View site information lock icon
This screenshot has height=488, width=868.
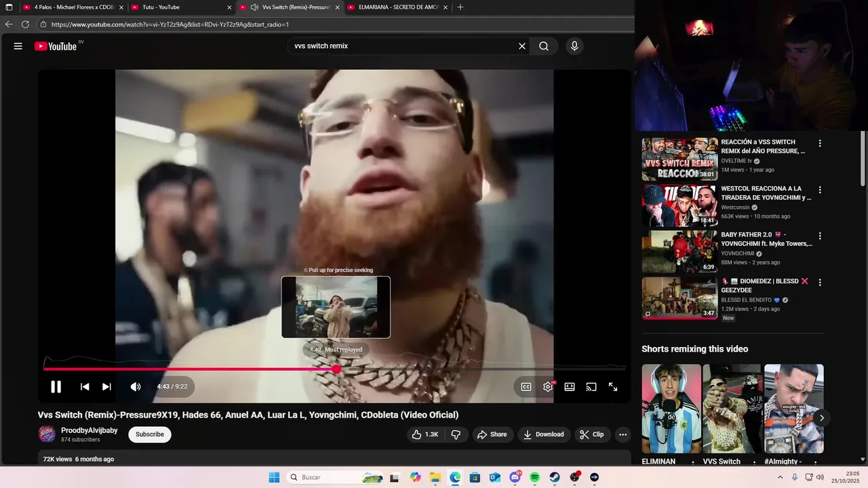(43, 24)
